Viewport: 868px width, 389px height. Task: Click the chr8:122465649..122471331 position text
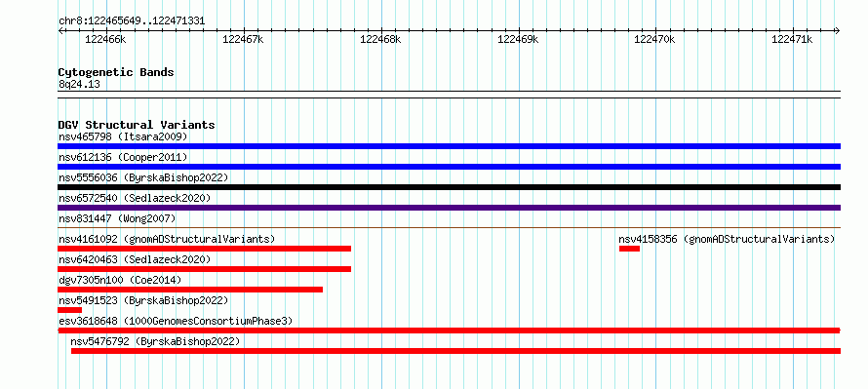(132, 21)
